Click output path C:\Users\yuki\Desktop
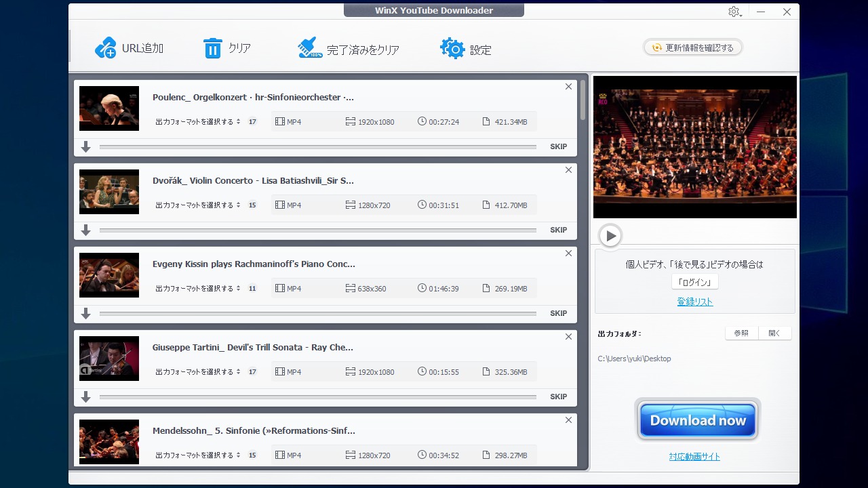Image resolution: width=868 pixels, height=488 pixels. coord(634,359)
